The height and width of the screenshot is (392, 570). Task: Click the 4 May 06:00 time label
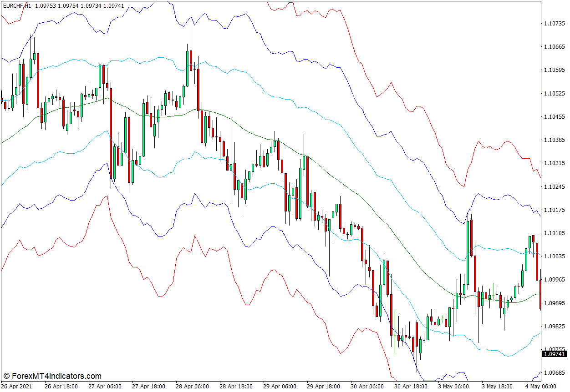pos(539,387)
